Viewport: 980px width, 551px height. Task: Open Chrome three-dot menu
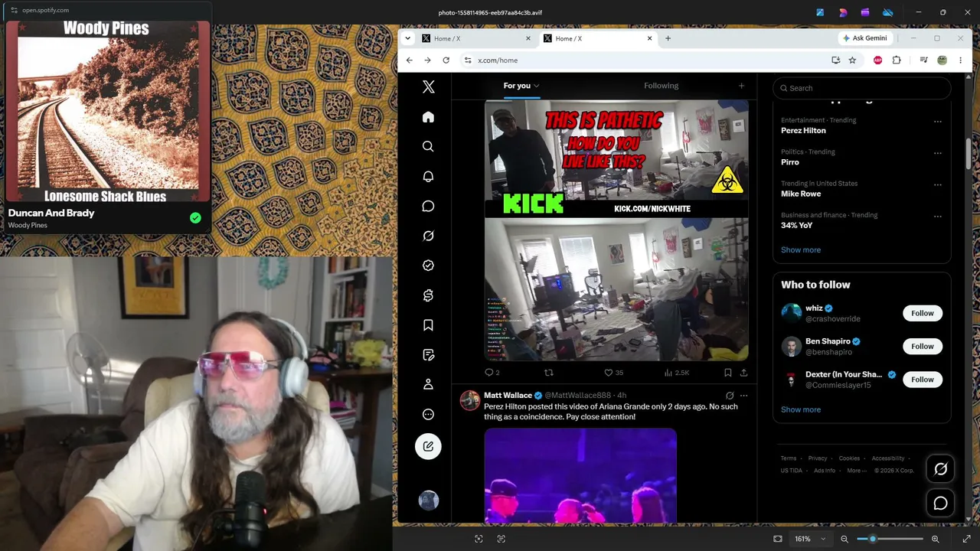pyautogui.click(x=960, y=60)
